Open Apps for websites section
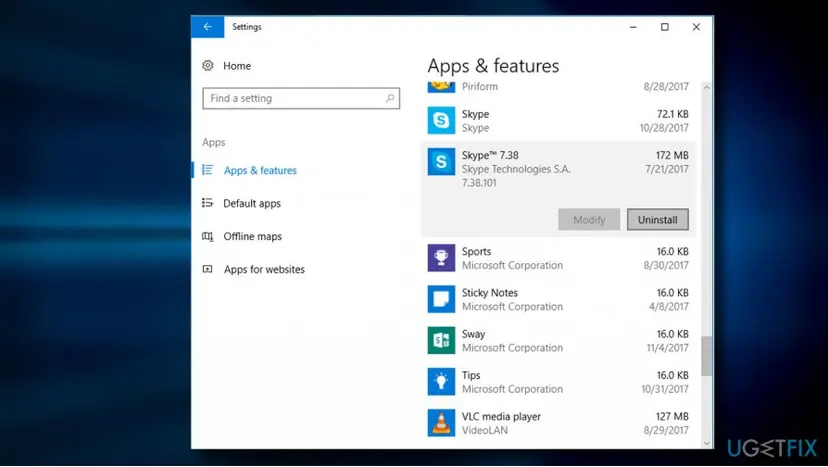Screen dimensions: 828x467 pyautogui.click(x=264, y=269)
